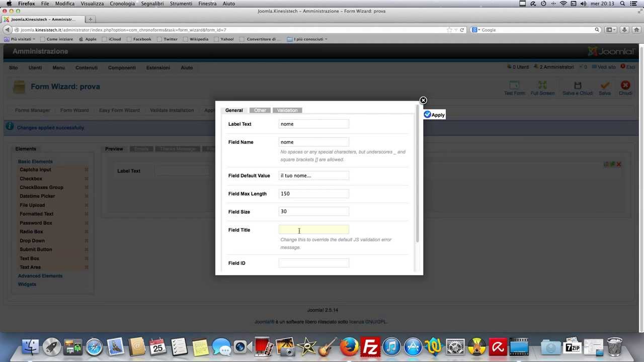Click the Easy Form Wizard link
This screenshot has width=644, height=362.
click(x=119, y=110)
